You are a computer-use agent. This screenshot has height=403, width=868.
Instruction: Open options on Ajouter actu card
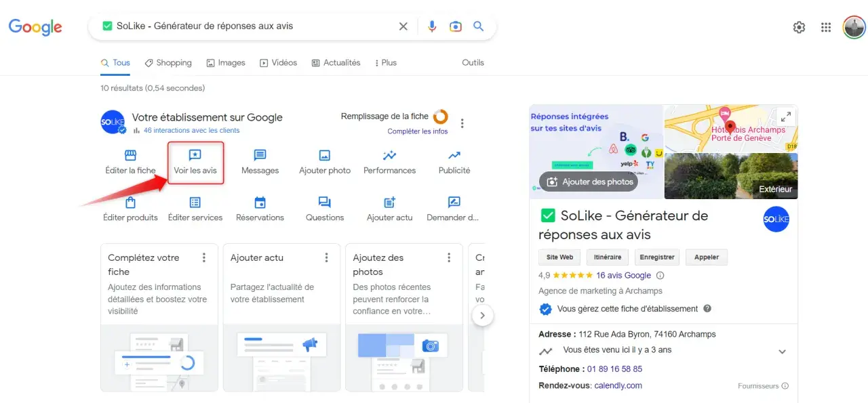pos(326,258)
